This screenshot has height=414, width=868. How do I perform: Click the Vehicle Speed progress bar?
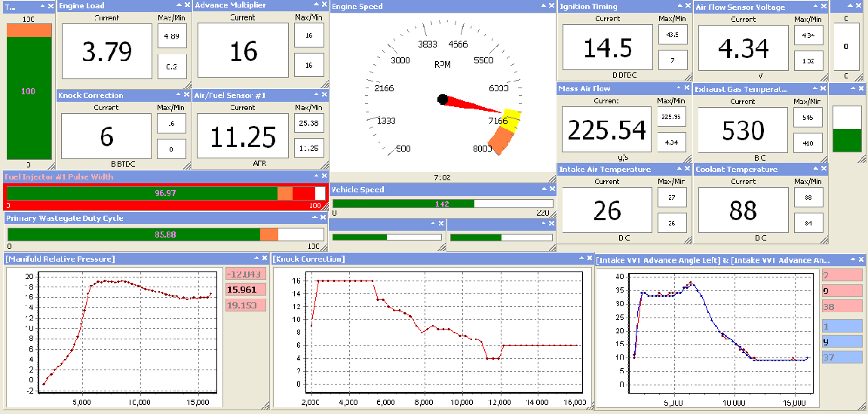coord(443,204)
